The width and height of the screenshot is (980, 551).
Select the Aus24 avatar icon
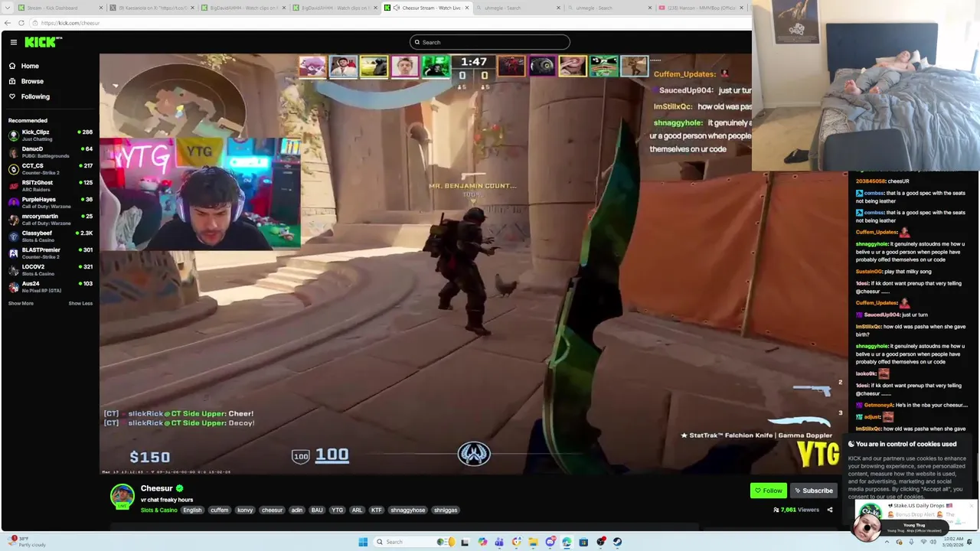click(x=13, y=287)
